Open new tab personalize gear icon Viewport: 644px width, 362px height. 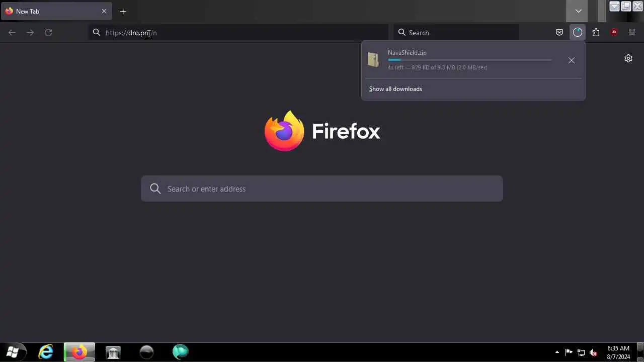628,58
